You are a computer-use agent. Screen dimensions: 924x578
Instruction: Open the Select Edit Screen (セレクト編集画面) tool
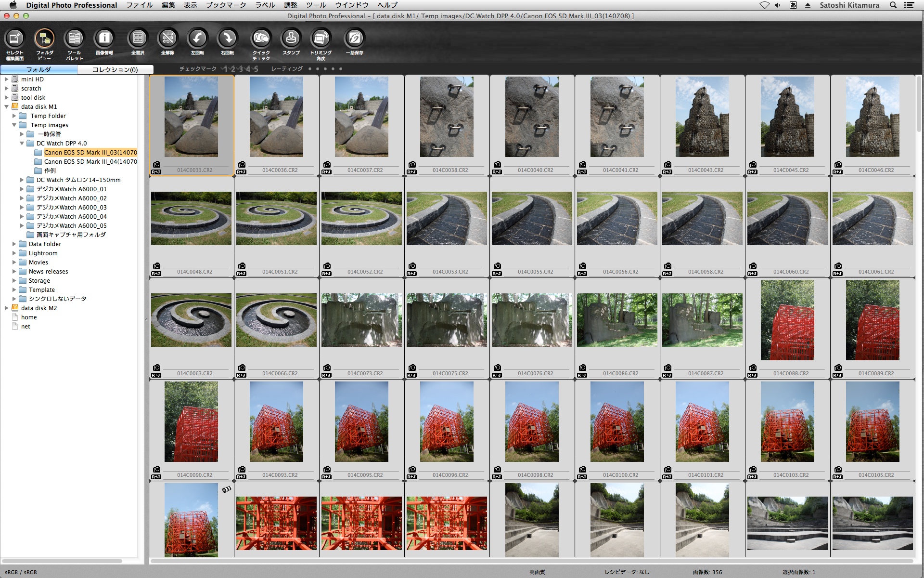[15, 39]
